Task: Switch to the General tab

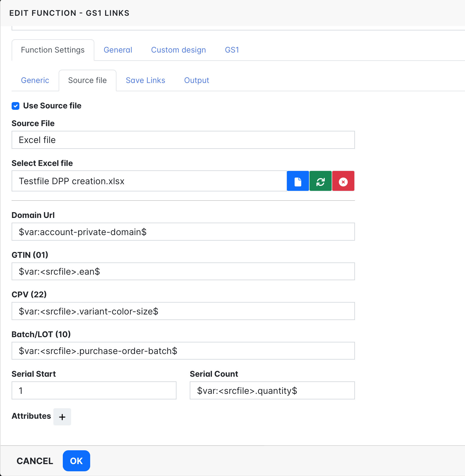Action: [118, 50]
